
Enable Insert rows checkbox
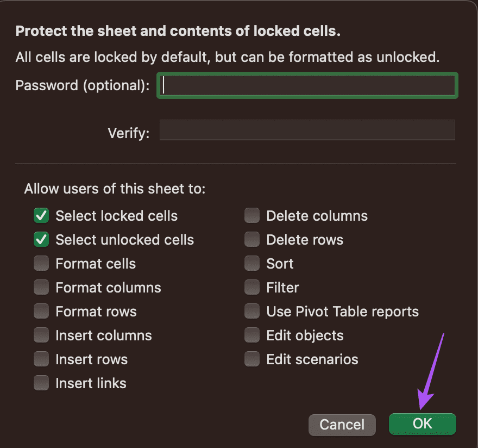(x=41, y=359)
